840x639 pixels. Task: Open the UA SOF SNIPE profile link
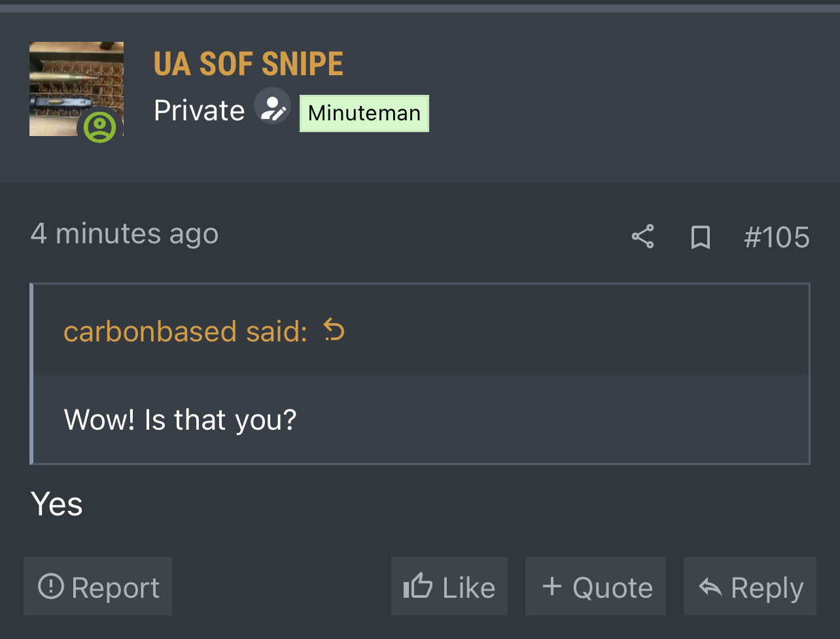[x=249, y=64]
